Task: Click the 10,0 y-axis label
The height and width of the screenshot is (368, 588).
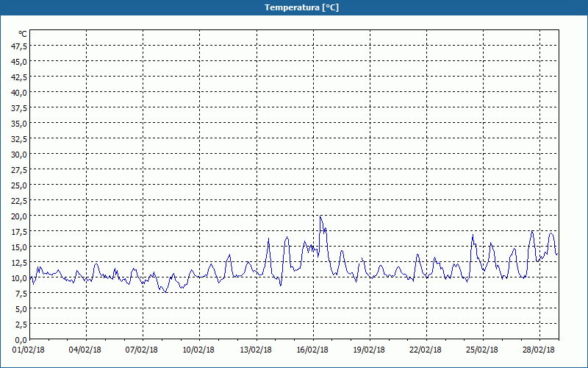Action: click(x=20, y=278)
